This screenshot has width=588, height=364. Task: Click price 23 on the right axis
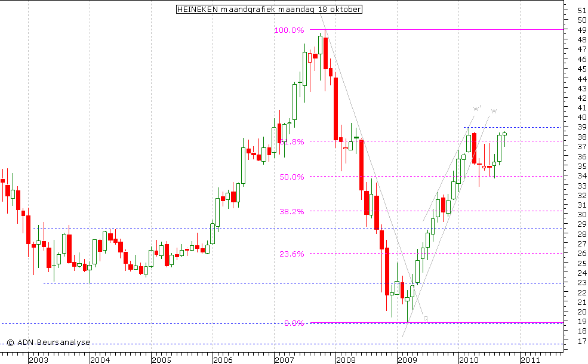[x=582, y=283]
